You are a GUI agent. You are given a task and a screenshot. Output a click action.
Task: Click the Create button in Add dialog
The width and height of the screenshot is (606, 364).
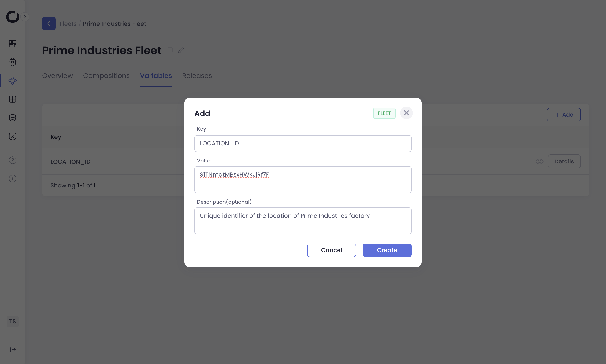(387, 250)
